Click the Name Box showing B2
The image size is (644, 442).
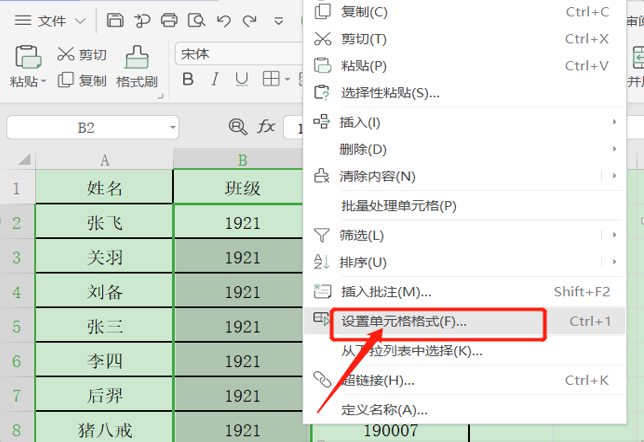[x=86, y=128]
